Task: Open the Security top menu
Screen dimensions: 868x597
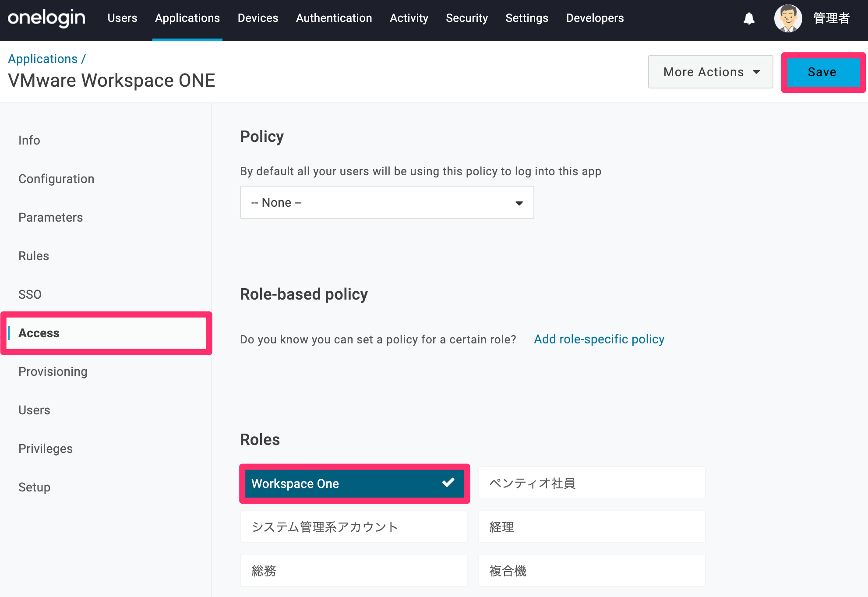Action: click(467, 18)
